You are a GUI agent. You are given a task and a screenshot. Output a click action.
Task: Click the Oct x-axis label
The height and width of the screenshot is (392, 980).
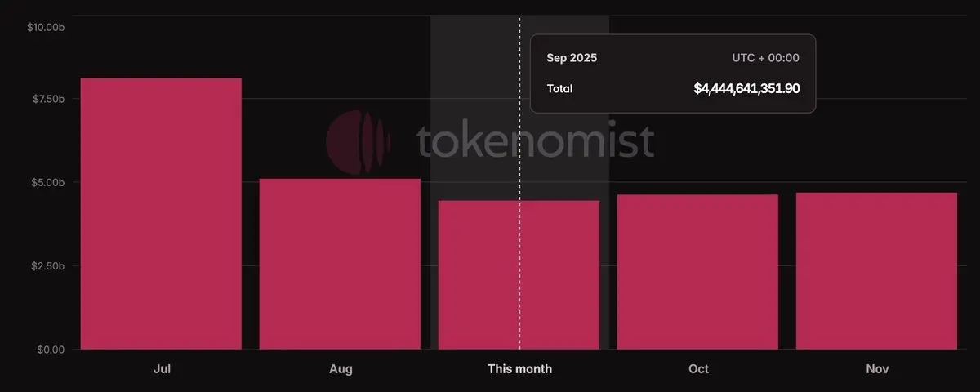point(698,369)
